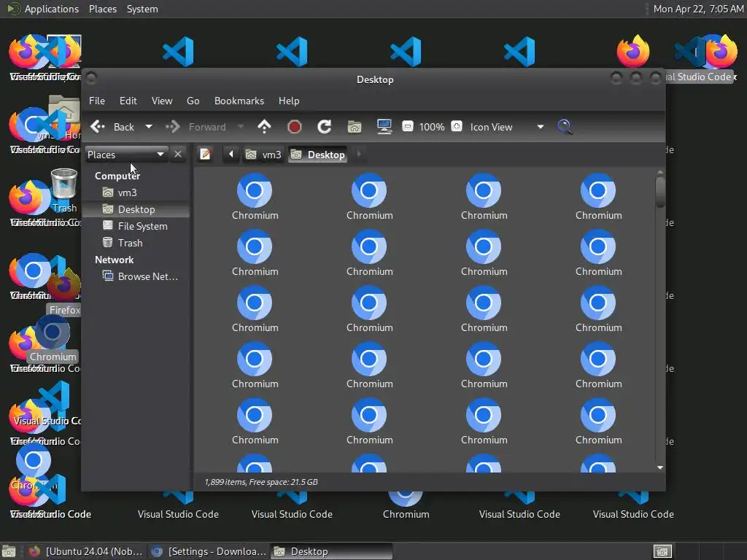Select Desktop in the path bar

[x=317, y=155]
